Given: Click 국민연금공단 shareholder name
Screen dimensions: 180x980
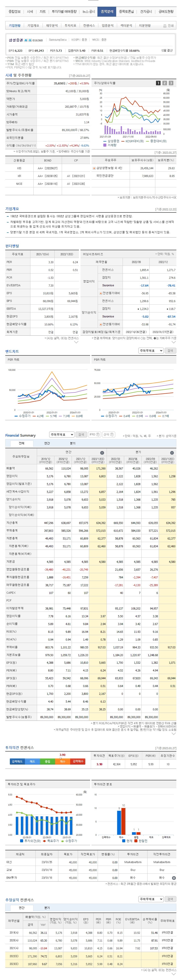Looking at the screenshot, I should click(x=105, y=176).
